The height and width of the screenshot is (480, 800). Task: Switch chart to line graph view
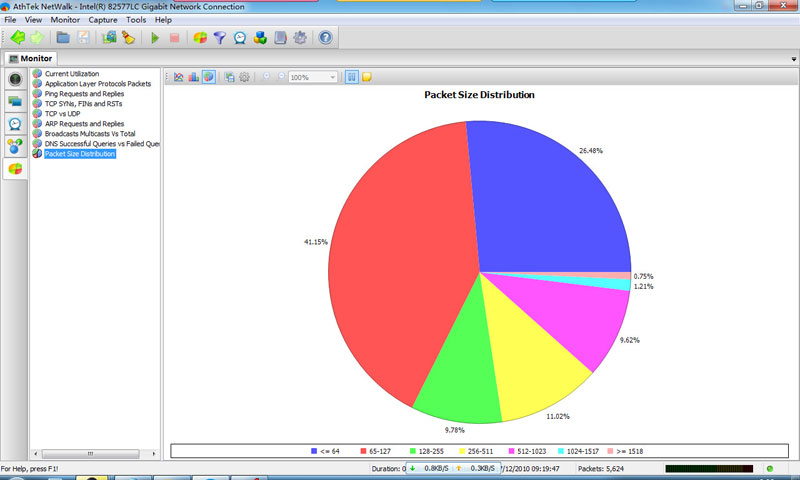pos(179,77)
